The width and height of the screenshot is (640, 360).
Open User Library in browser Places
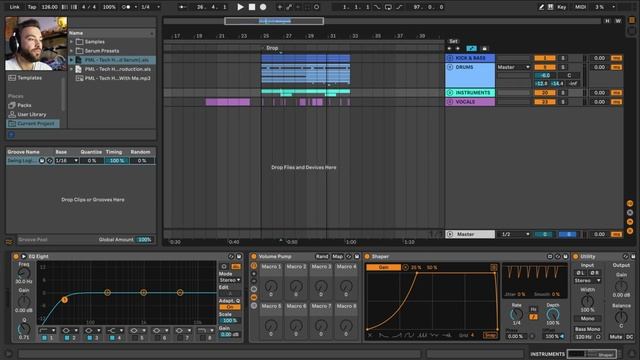(x=32, y=114)
